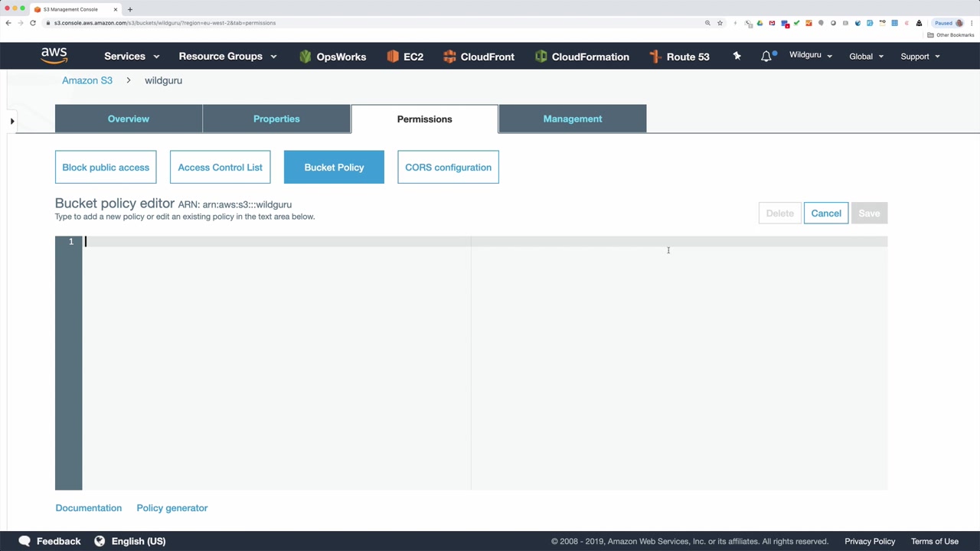The height and width of the screenshot is (551, 980).
Task: Open the OpsWorks shortcut icon
Action: coord(305,57)
